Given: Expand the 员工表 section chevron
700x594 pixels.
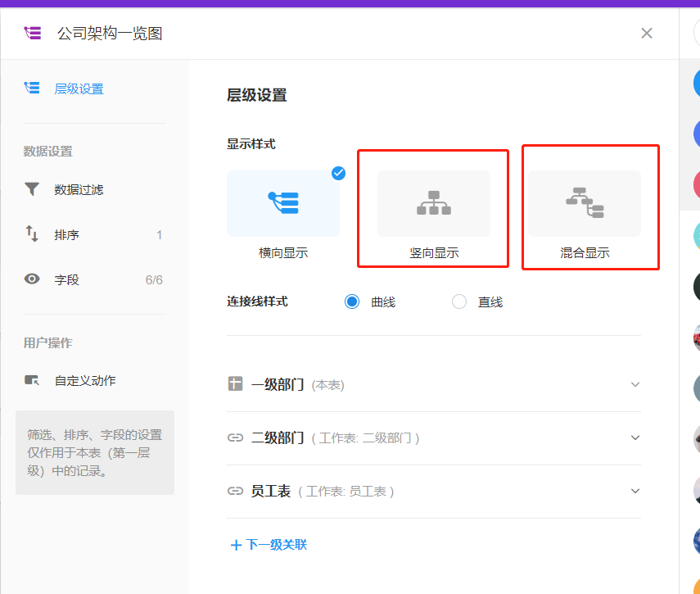Looking at the screenshot, I should 635,491.
